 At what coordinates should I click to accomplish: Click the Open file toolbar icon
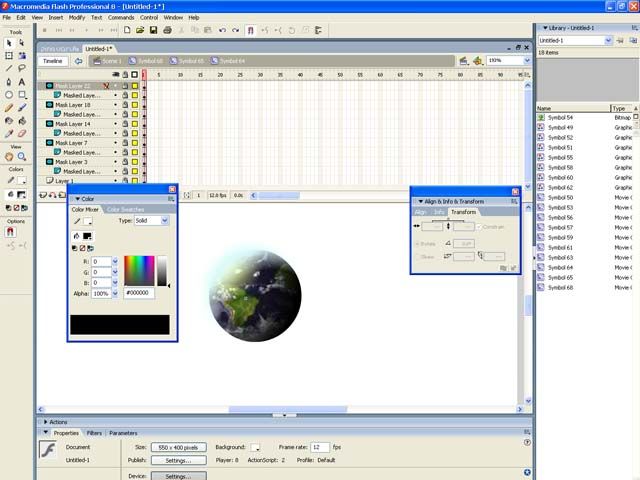click(x=140, y=30)
